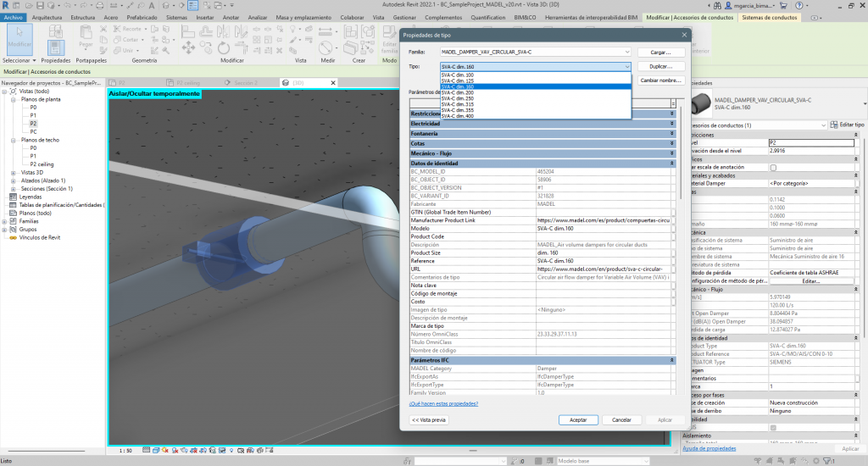Select SVA-C dim.250 from type list

(x=458, y=98)
